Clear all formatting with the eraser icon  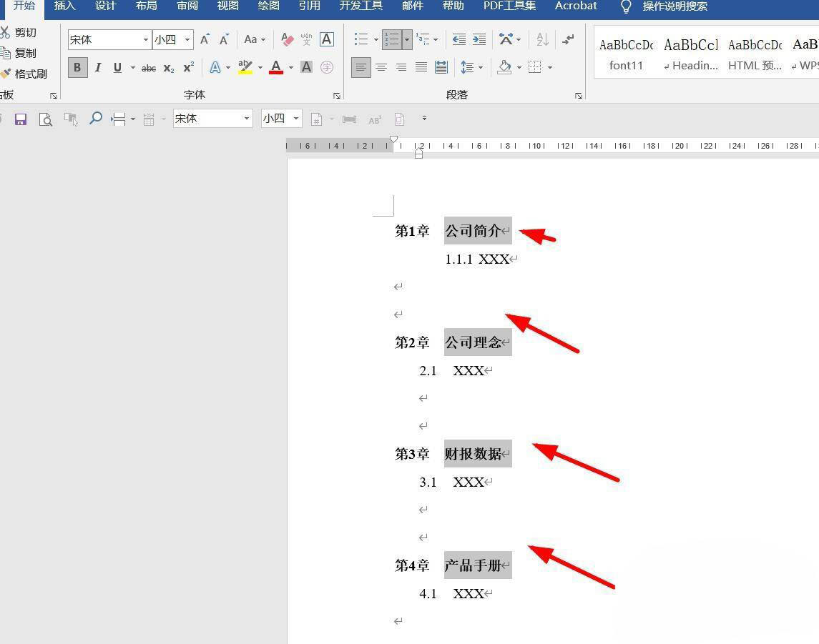287,39
